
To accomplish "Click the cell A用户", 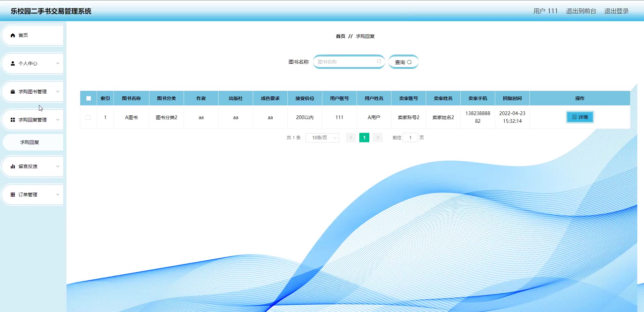I will coord(374,117).
